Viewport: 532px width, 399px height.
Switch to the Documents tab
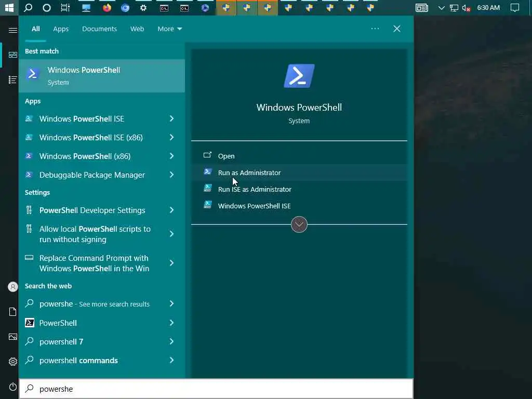(x=99, y=29)
